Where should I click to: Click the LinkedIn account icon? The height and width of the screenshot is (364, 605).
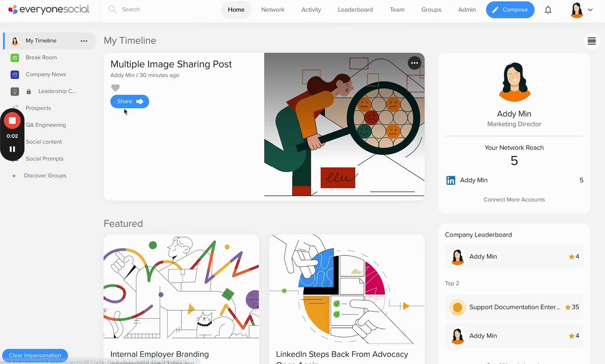(451, 180)
